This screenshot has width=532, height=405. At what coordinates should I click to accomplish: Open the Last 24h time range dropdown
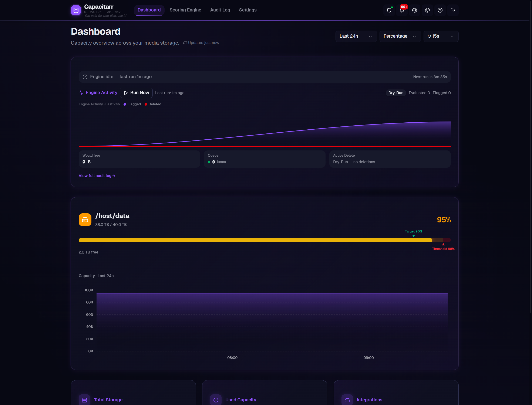pos(356,36)
